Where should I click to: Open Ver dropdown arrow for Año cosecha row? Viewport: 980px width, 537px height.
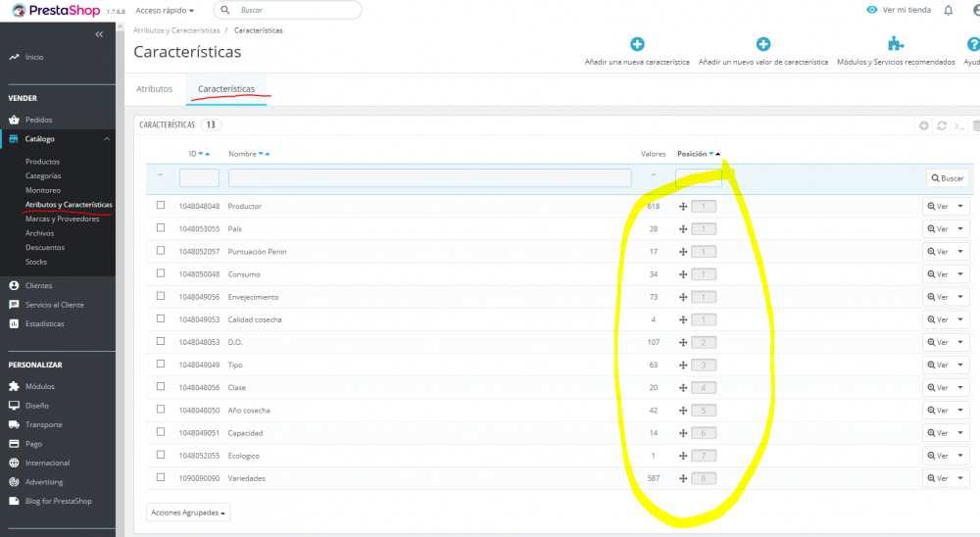click(x=960, y=410)
